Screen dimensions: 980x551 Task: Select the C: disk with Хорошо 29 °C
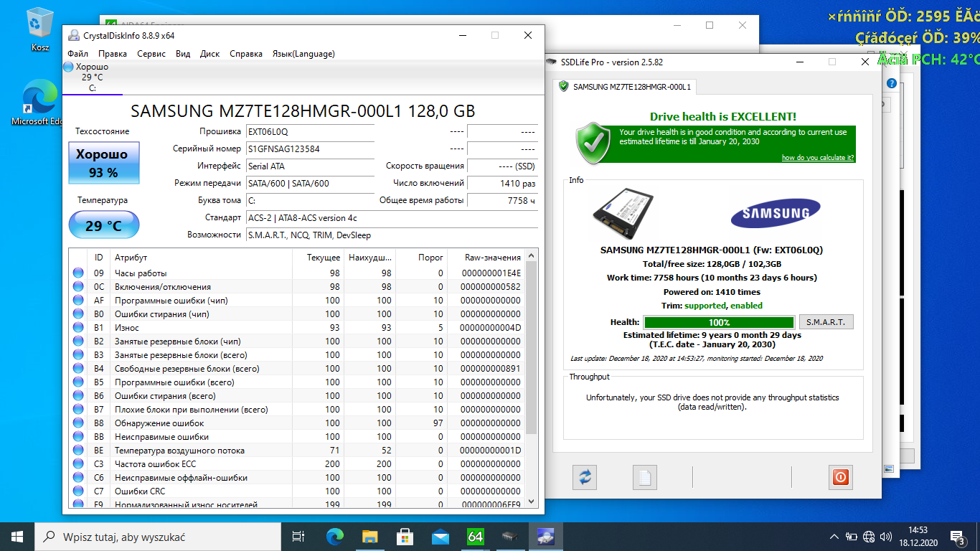(92, 77)
